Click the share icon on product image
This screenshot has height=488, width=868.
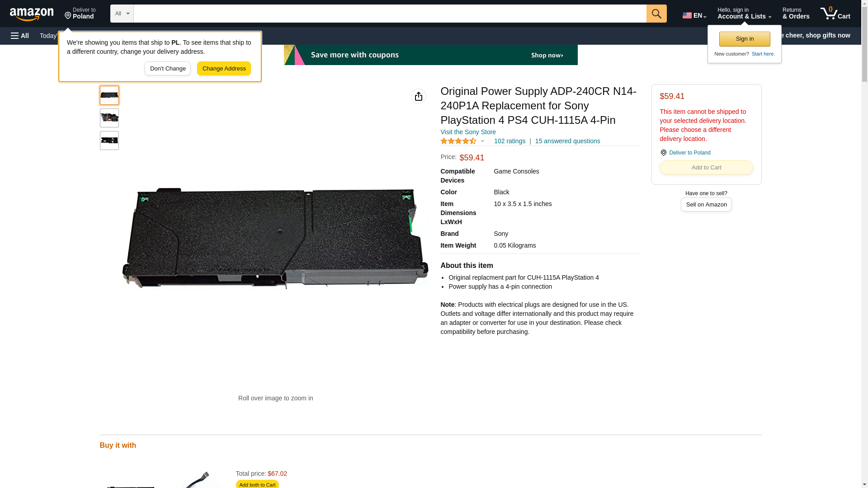click(x=418, y=96)
